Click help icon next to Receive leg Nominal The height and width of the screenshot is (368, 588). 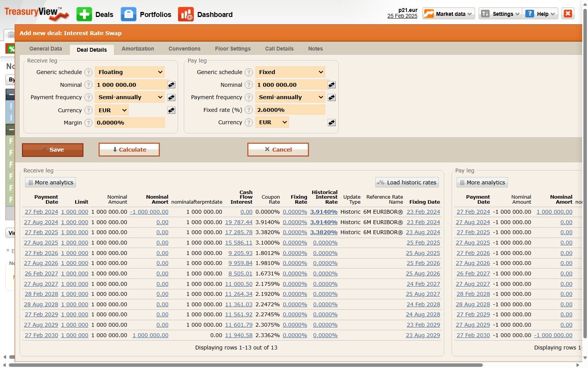[89, 85]
